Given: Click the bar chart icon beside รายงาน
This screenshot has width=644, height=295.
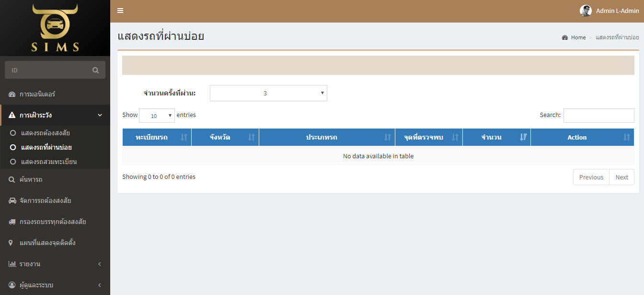Looking at the screenshot, I should (x=12, y=264).
